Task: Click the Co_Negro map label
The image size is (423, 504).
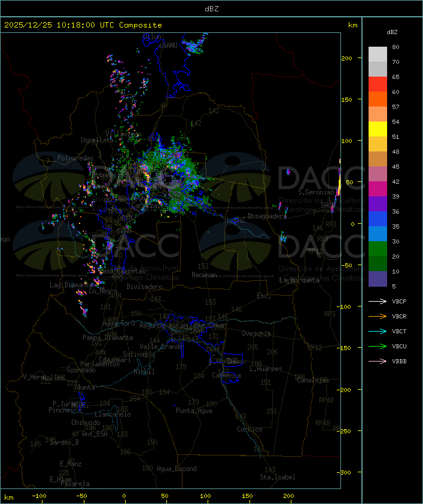Action: pos(103,290)
